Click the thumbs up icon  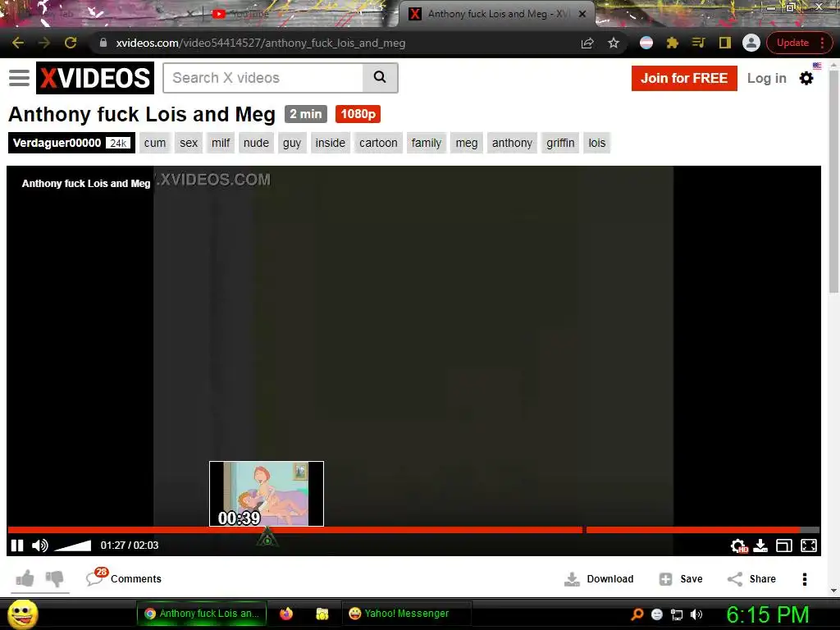pos(25,578)
